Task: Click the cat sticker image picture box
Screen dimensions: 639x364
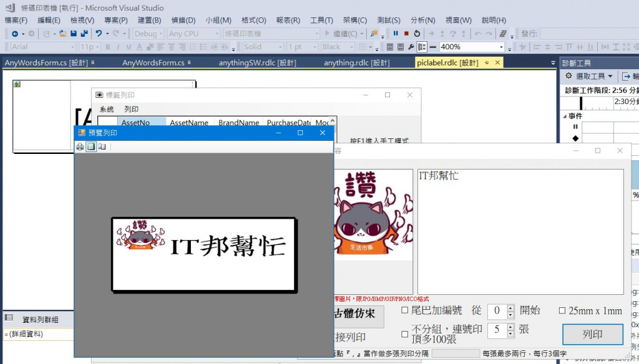Action: point(373,232)
